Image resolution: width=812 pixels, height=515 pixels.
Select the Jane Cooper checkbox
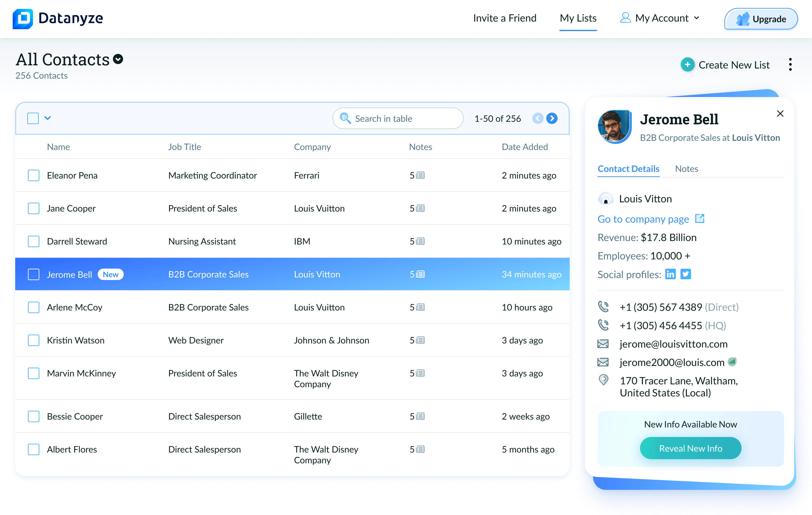33,208
